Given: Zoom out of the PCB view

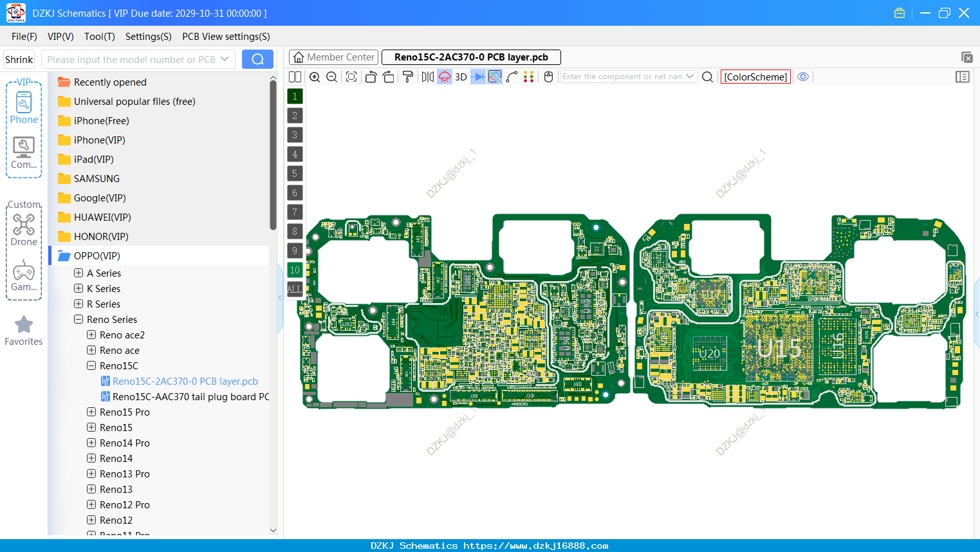Looking at the screenshot, I should coord(332,77).
